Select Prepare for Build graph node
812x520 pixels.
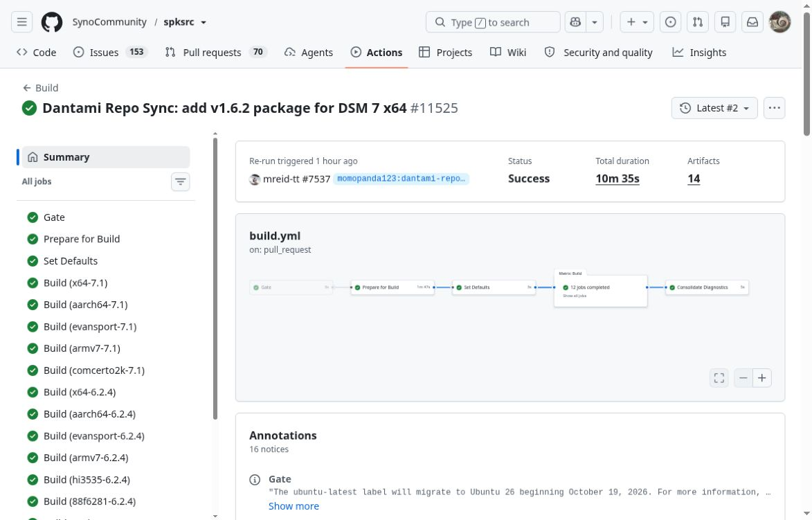click(x=393, y=287)
